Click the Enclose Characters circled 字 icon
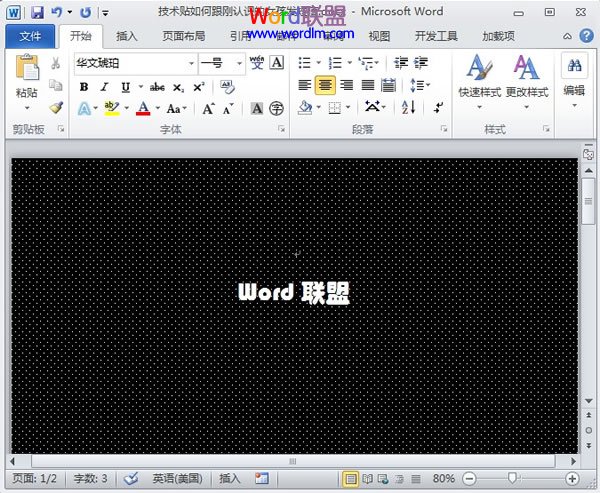Viewport: 600px width, 493px height. pos(276,109)
